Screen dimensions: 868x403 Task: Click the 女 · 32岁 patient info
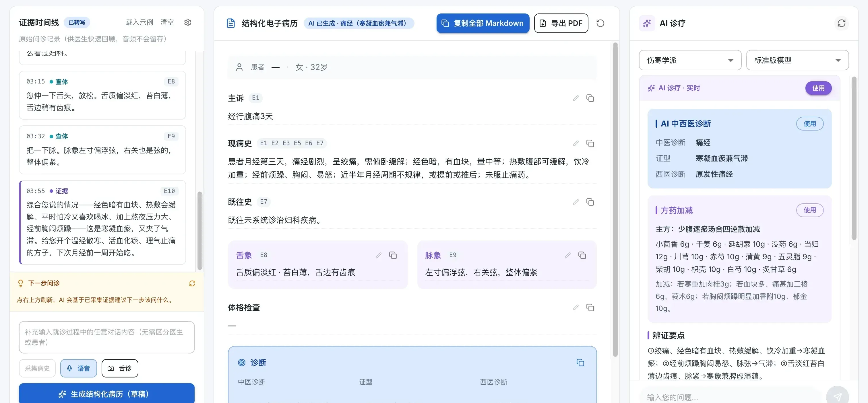click(x=311, y=67)
